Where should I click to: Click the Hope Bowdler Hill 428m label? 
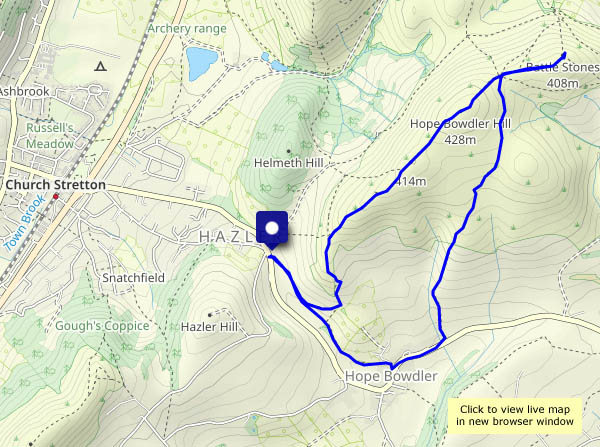pos(460,132)
